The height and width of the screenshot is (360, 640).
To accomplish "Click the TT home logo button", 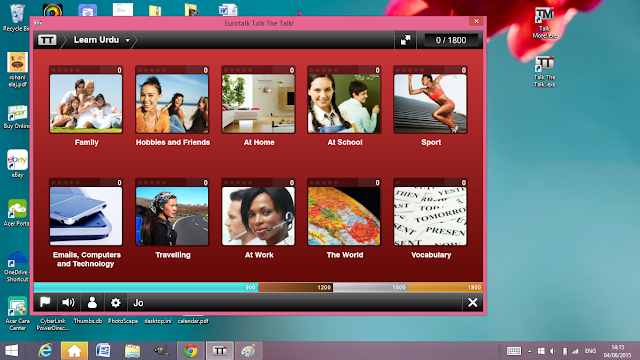I will (47, 40).
